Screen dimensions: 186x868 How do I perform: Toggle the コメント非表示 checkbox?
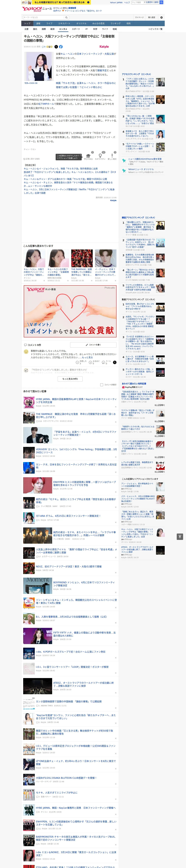(x=102, y=385)
